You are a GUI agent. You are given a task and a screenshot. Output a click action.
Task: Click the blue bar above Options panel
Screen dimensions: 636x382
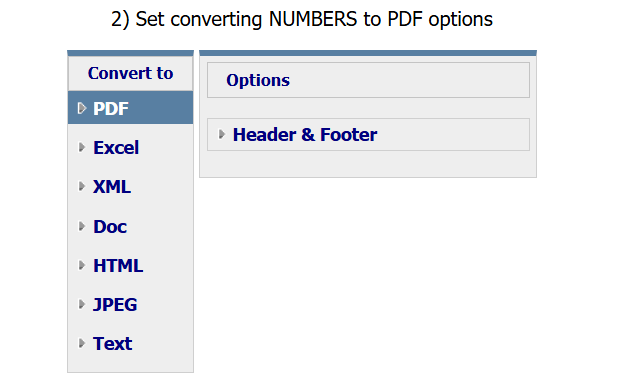368,53
